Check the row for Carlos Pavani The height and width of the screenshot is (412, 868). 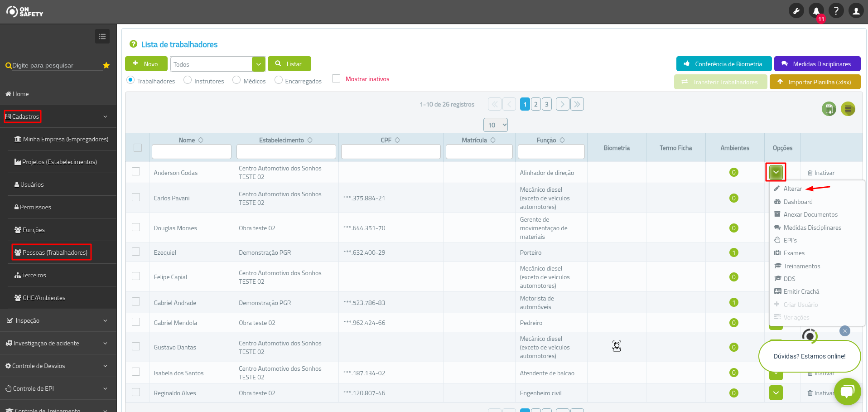click(x=136, y=197)
